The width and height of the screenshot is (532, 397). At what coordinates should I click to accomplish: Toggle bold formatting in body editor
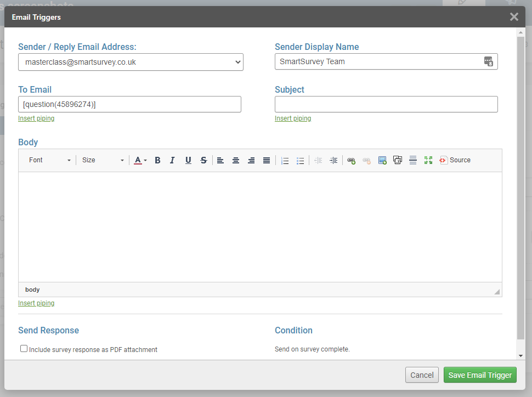tap(157, 160)
